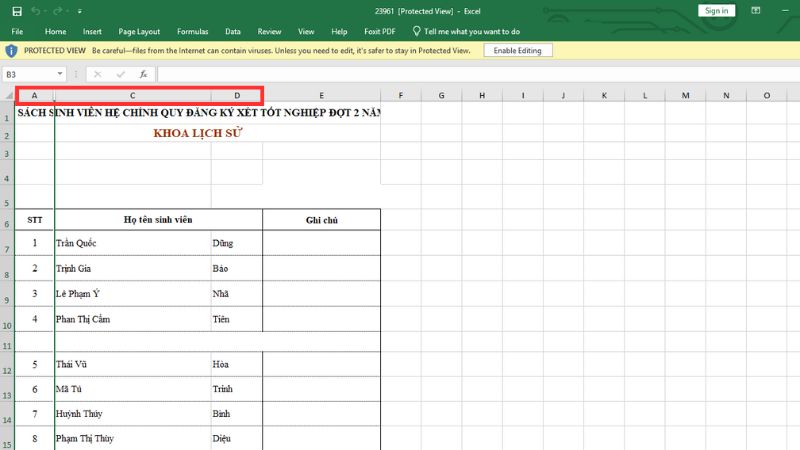Click the Save icon in title bar

coord(17,11)
